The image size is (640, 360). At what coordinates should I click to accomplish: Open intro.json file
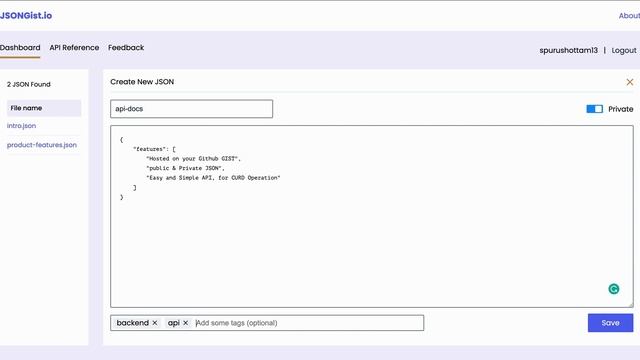[x=21, y=126]
